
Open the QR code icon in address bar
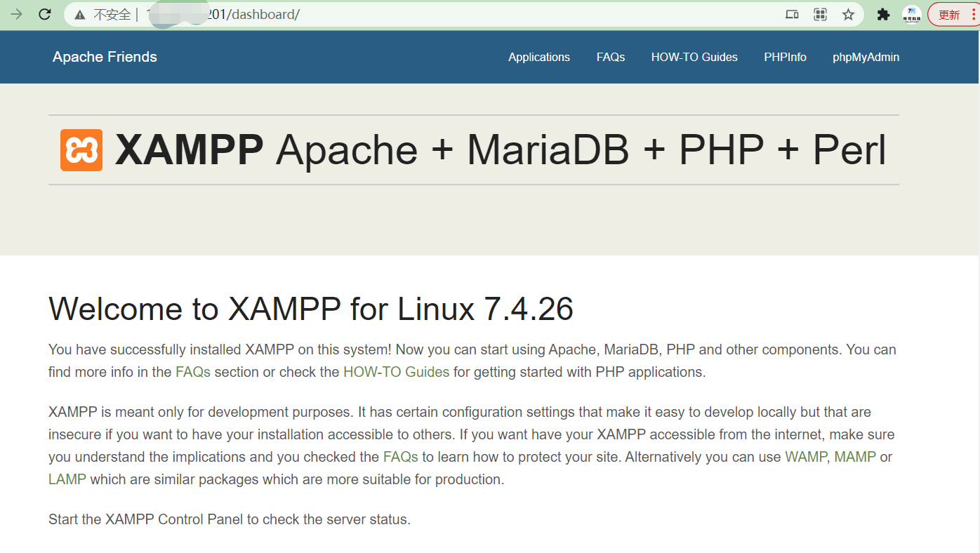coord(820,14)
